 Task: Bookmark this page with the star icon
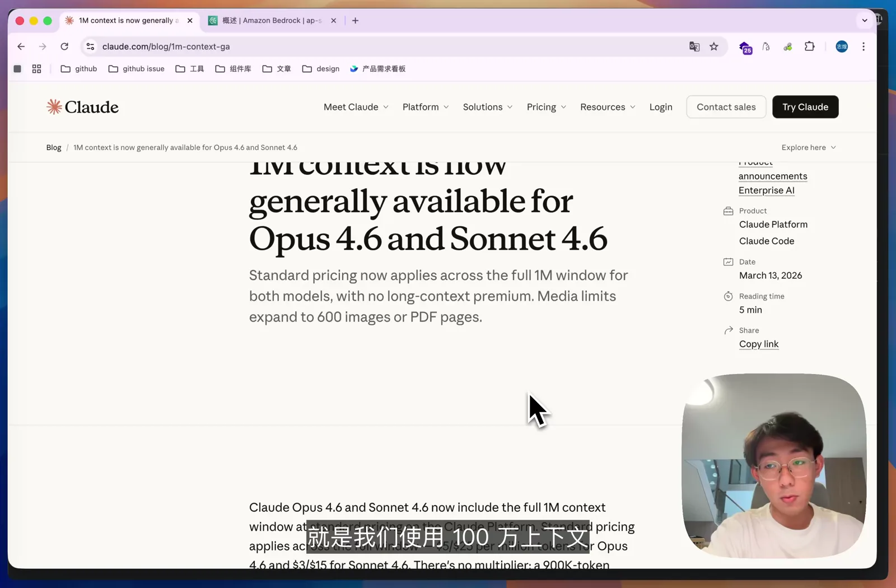tap(714, 46)
